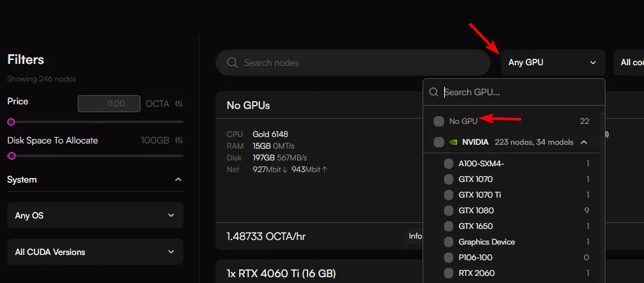Image resolution: width=644 pixels, height=283 pixels.
Task: Click the 223 nodes, 34 models text
Action: 534,142
